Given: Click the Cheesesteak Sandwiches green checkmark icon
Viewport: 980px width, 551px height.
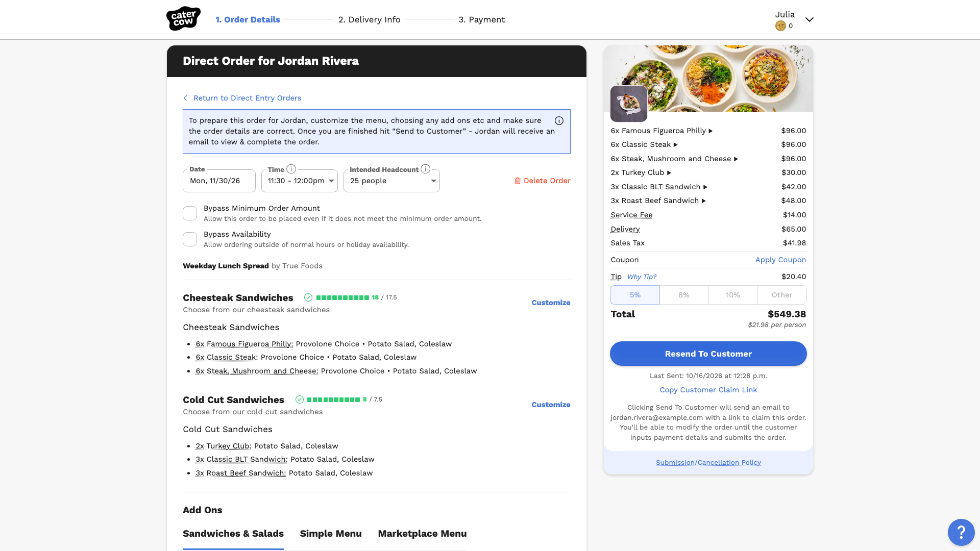Looking at the screenshot, I should click(x=308, y=297).
